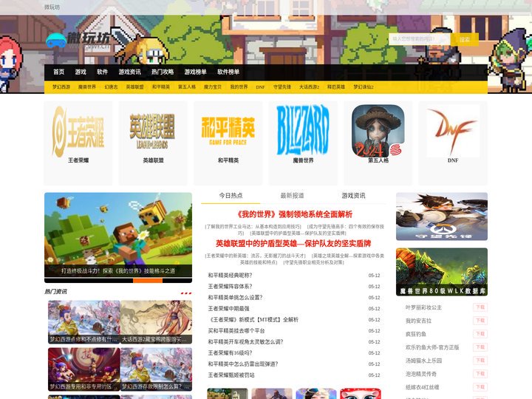Viewport: 532px width, 399px height.
Task: Open 大话西游2 link in yellow bar
Action: 309,87
